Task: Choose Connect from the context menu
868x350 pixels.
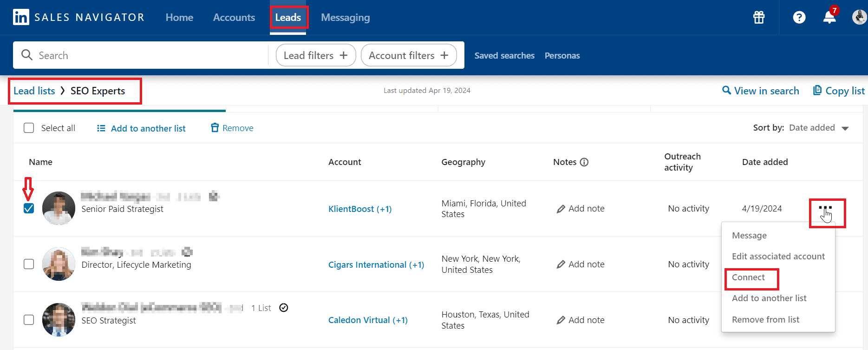Action: pos(748,277)
